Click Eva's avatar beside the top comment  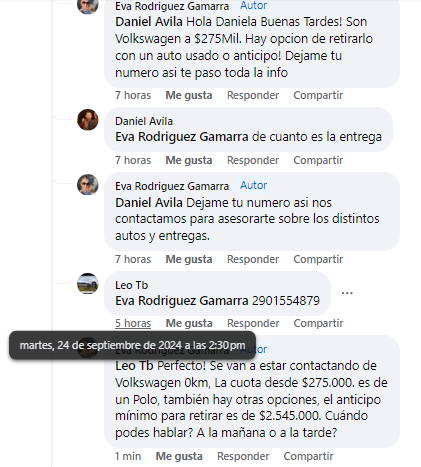[88, 6]
